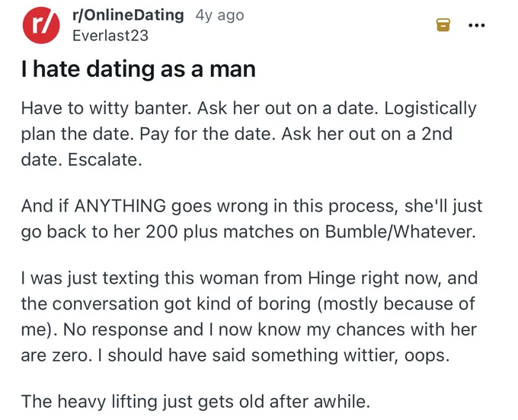Click the text 200 plus matches
The width and height of the screenshot is (518, 420).
coord(219,231)
